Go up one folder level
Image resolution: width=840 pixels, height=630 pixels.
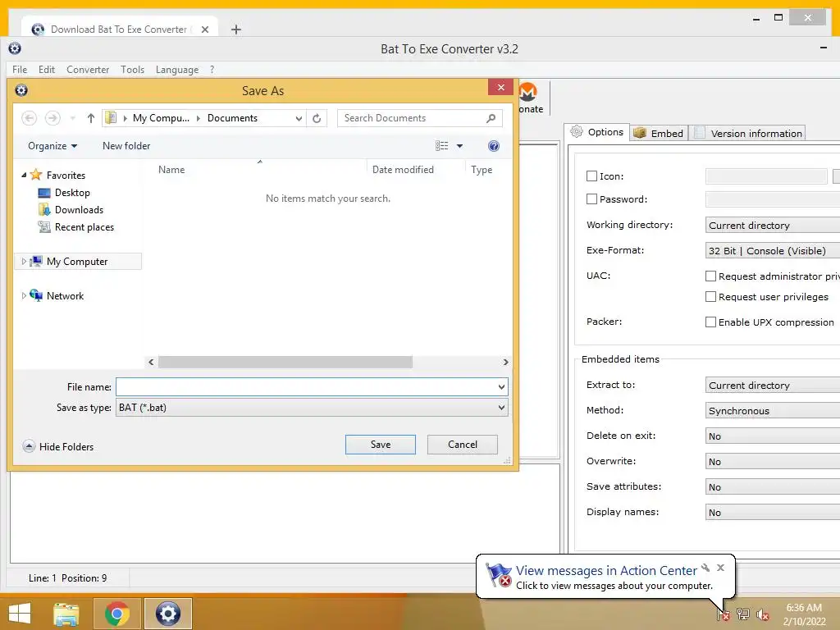90,118
